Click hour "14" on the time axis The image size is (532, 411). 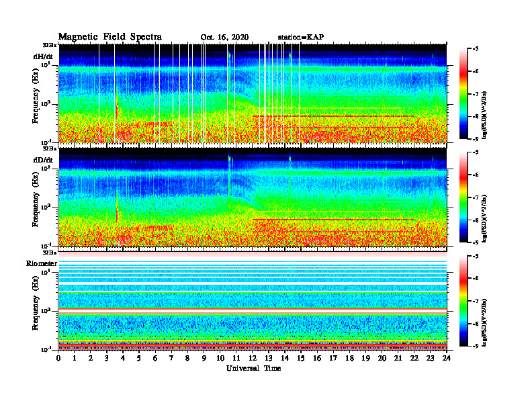[284, 358]
